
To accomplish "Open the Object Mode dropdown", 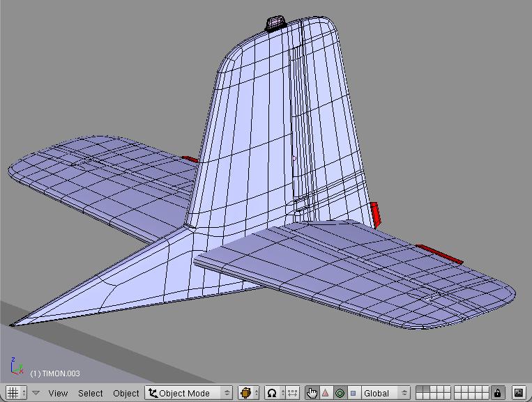I will click(x=189, y=393).
